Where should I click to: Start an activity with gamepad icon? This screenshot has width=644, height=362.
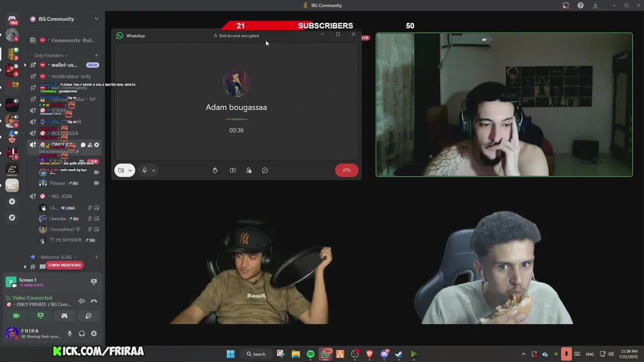pos(64,316)
